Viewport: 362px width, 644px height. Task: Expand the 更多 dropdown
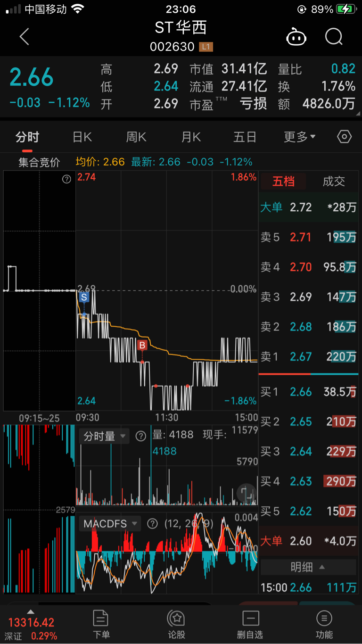tap(300, 137)
